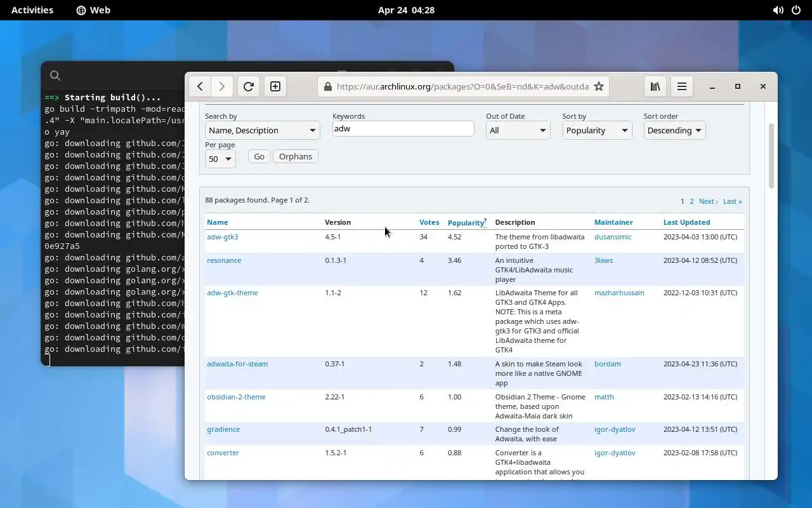The height and width of the screenshot is (508, 812).
Task: Click the Keywords field containing adw
Action: (403, 128)
